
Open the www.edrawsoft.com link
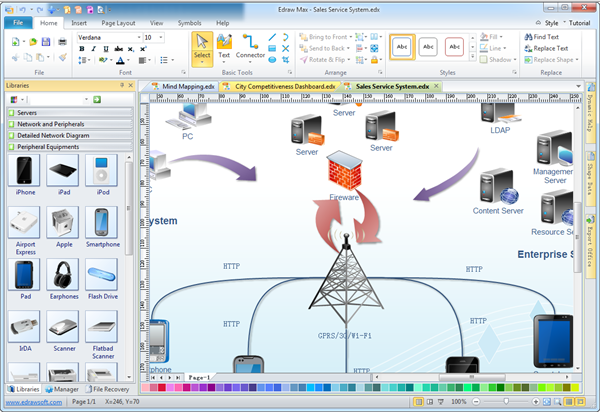coord(34,402)
